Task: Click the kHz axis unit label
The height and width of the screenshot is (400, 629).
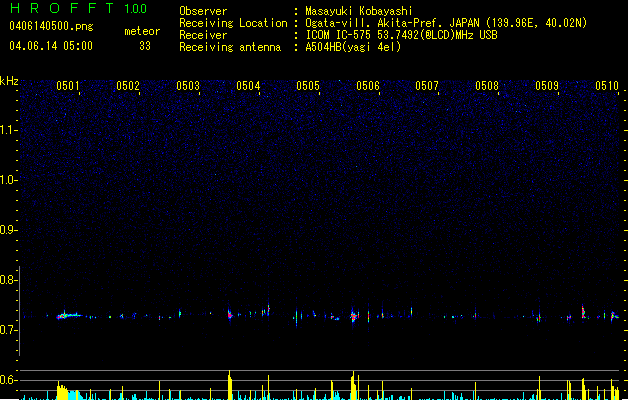Action: click(x=9, y=81)
